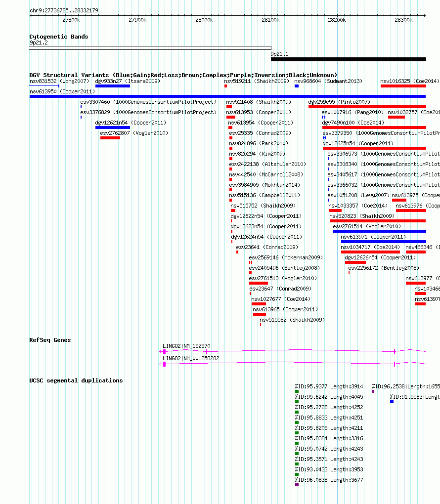This screenshot has height=504, width=440.
Task: Open LINGO2|NM_152570 gene transcript
Action: [292, 352]
